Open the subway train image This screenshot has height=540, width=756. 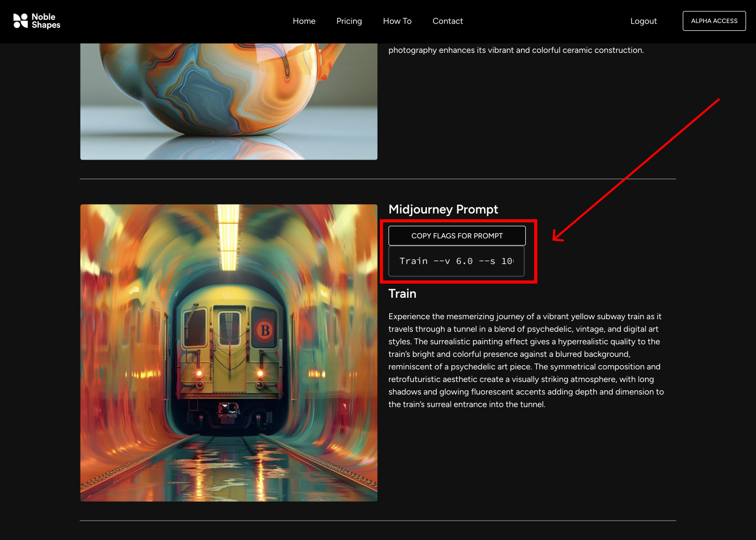click(x=229, y=353)
